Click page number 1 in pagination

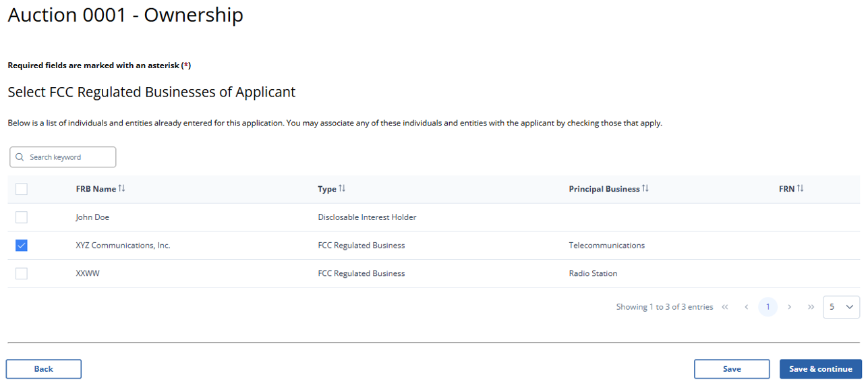[x=768, y=307]
